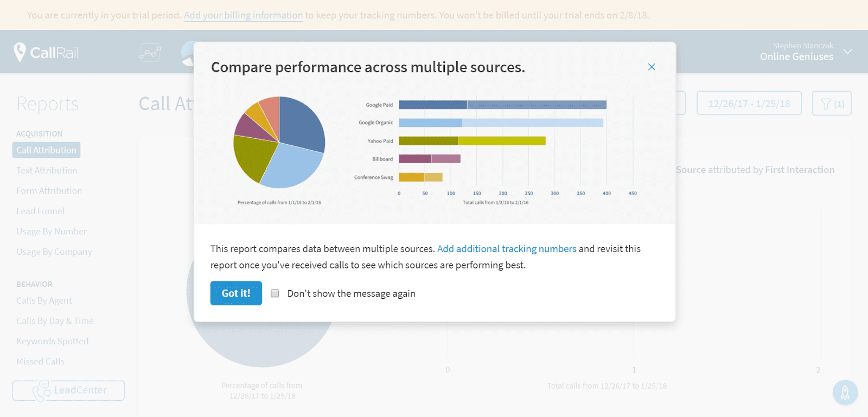Screen dimensions: 868x417
Task: Tick "Don't show the message again" checkbox
Action: [275, 293]
